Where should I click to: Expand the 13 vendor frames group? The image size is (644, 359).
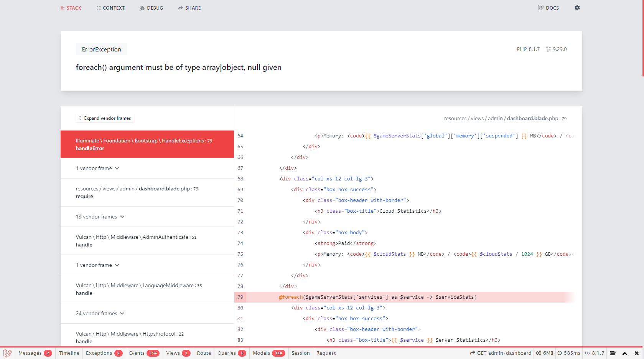100,217
